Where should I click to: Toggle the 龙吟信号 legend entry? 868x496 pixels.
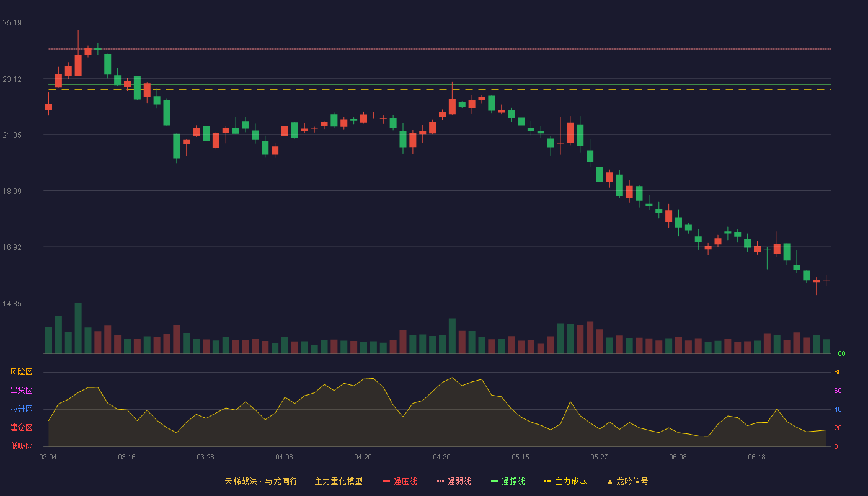(x=627, y=481)
